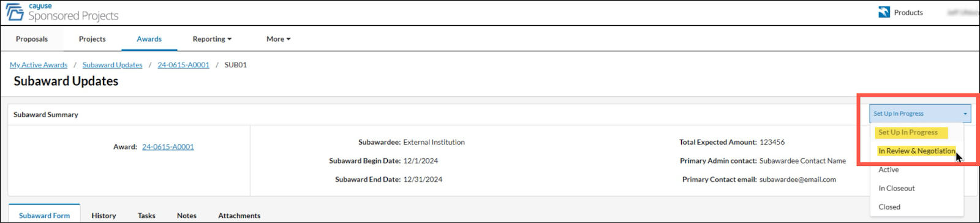Open the Award 24-0615-A0001 link in summary
The width and height of the screenshot is (980, 223).
pos(168,147)
